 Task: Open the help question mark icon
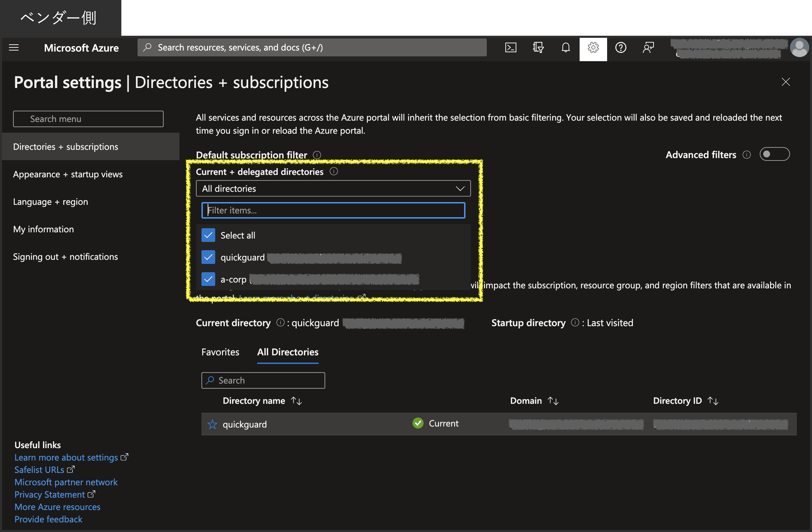(621, 47)
